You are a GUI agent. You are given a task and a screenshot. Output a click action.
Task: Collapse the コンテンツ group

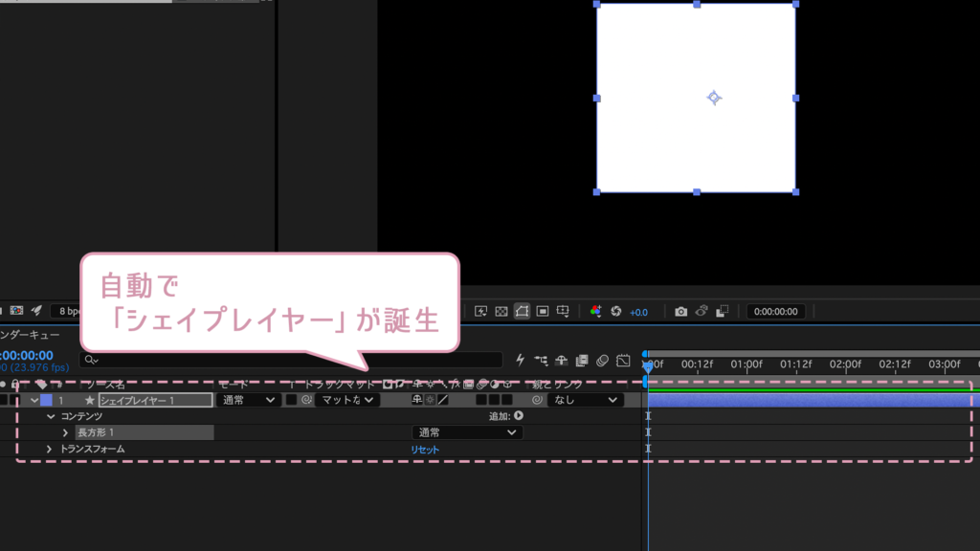click(x=51, y=416)
